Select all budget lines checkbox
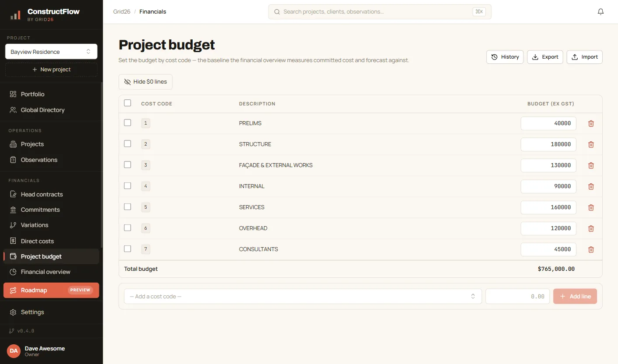618x364 pixels. 127,103
